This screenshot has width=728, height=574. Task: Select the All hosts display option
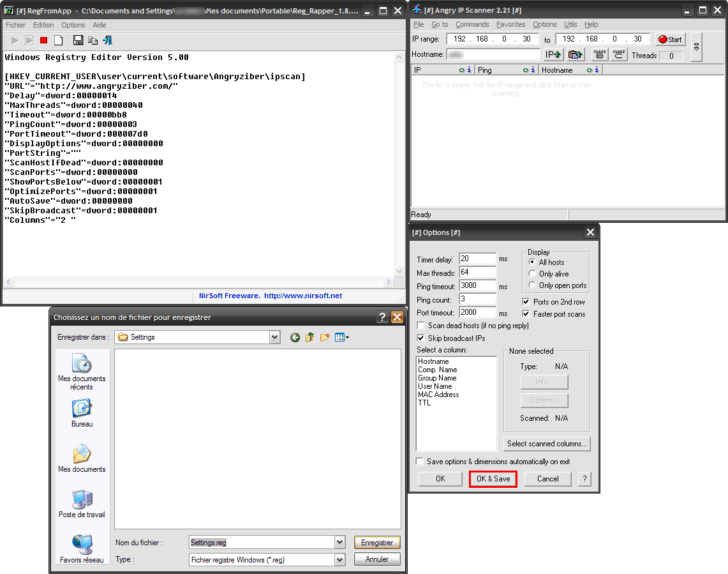[x=532, y=262]
